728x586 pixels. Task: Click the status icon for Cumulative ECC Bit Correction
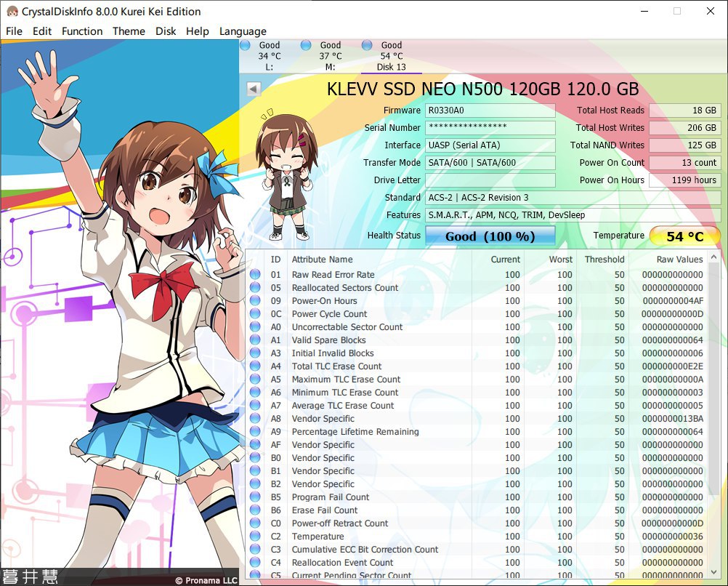(x=255, y=550)
